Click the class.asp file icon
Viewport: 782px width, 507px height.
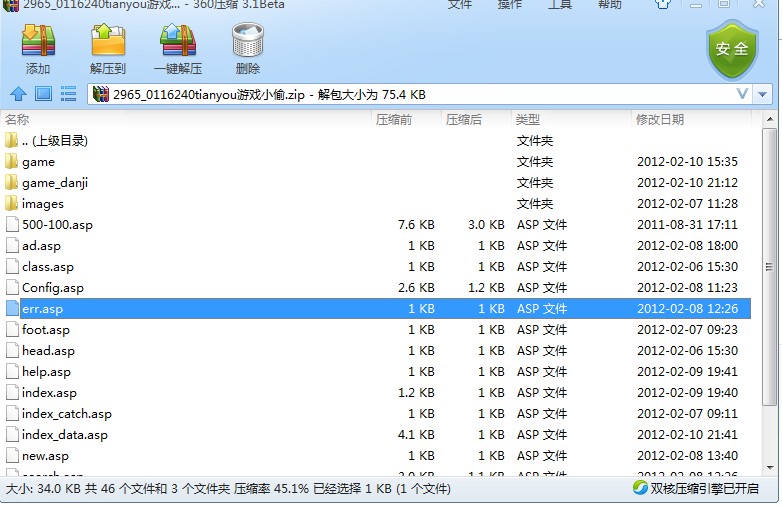[x=12, y=266]
